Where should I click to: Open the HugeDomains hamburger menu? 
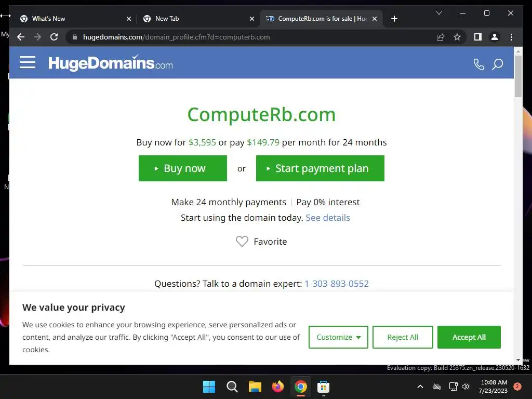28,62
